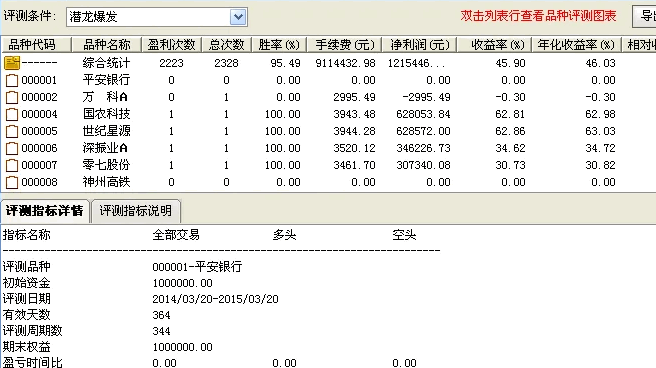This screenshot has height=368, width=656.
Task: Switch to the 评测指标详情 tab
Action: coord(45,211)
